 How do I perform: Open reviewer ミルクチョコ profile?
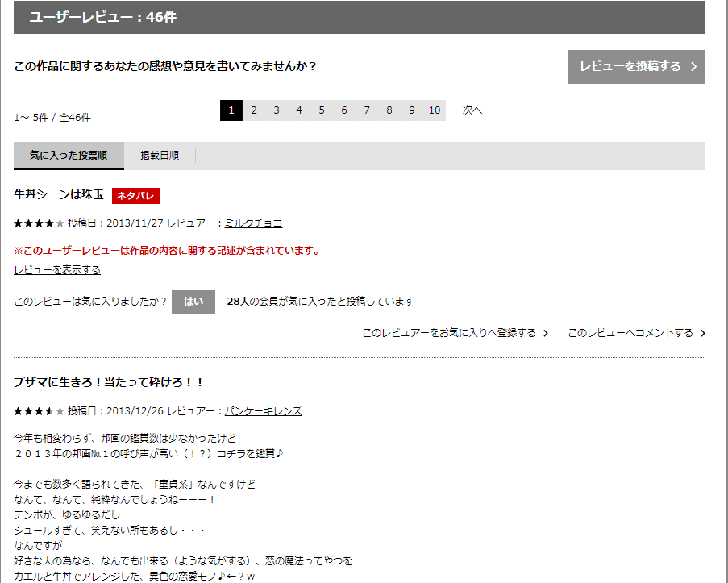253,223
